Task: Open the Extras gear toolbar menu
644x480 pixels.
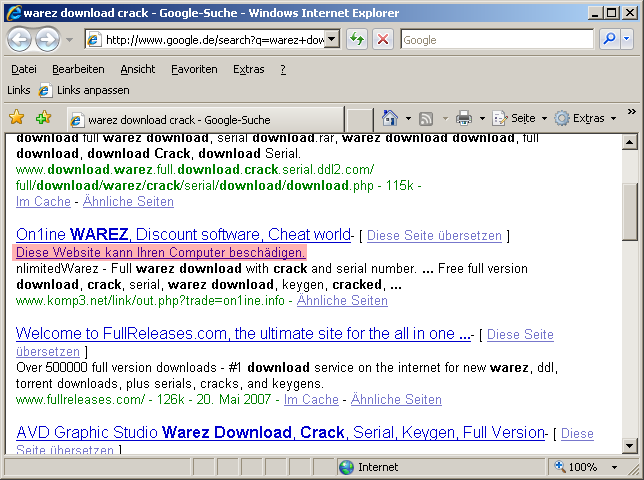Action: coord(585,118)
